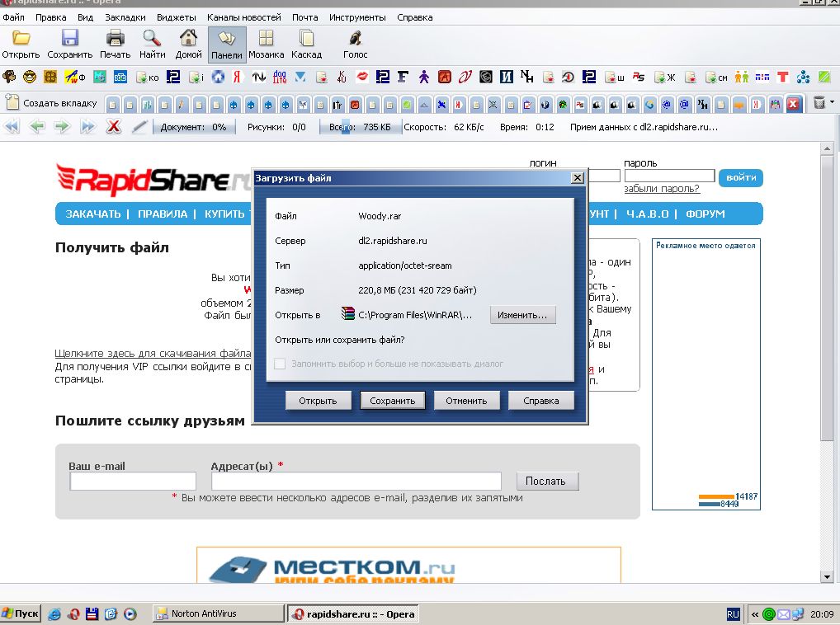
Task: Open the red T bookmark icon
Action: (x=783, y=77)
